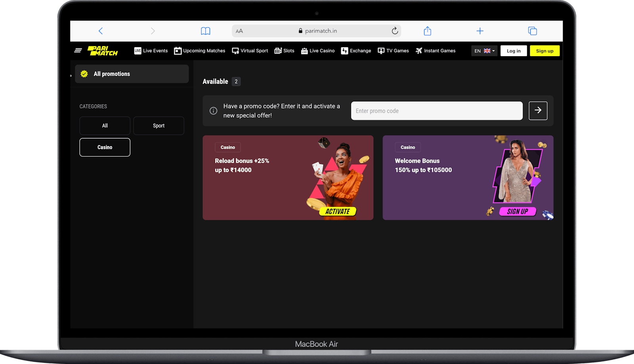Screen dimensions: 634x364
Task: Click the Safari share icon
Action: point(427,31)
